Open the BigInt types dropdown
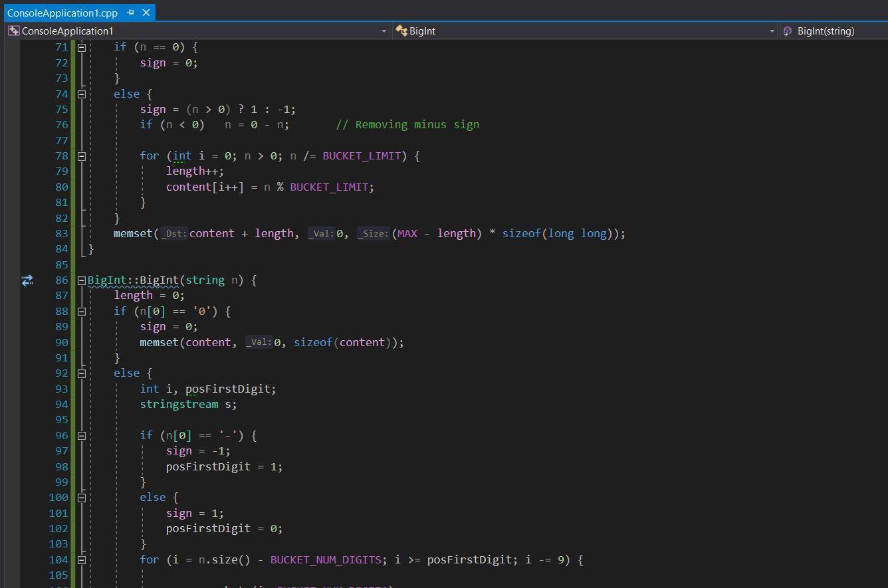Viewport: 888px width, 588px height. (x=770, y=31)
